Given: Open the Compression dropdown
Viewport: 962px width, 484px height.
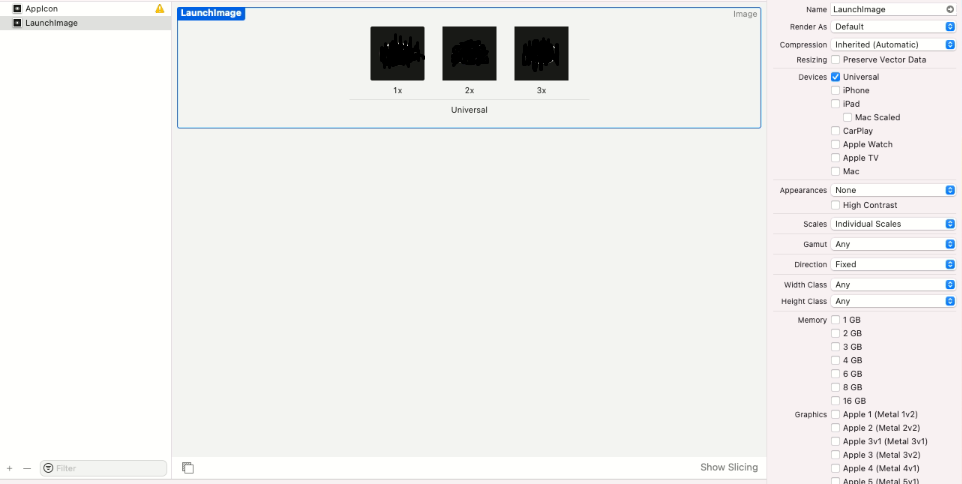Looking at the screenshot, I should pyautogui.click(x=893, y=45).
